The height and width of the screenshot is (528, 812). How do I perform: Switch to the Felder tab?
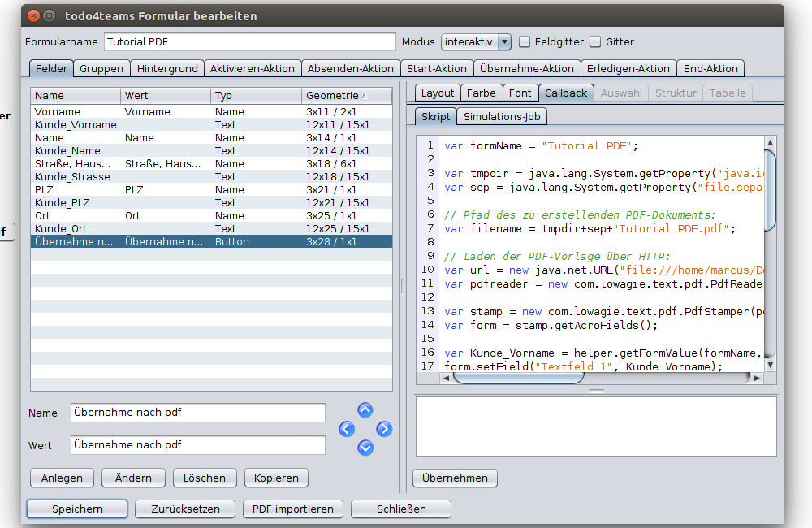coord(51,68)
